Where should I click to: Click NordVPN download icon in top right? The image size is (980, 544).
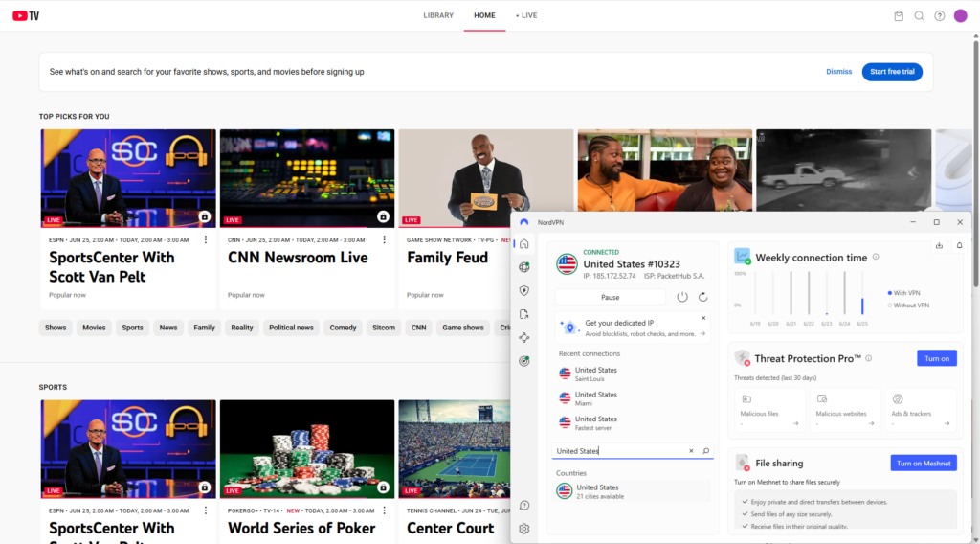point(939,246)
